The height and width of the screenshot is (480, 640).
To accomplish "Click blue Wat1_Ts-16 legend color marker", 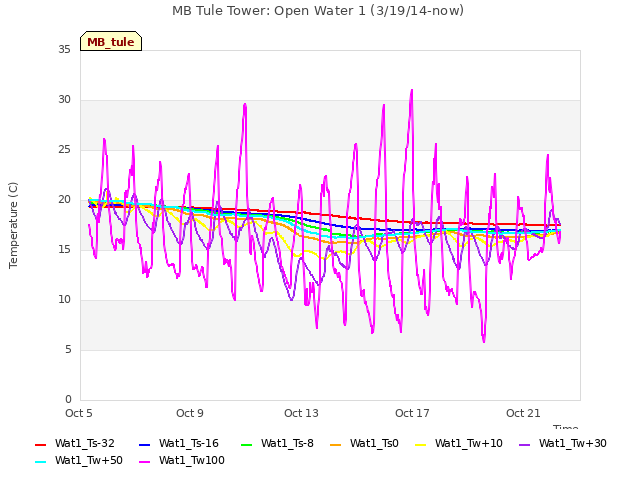I will [144, 444].
